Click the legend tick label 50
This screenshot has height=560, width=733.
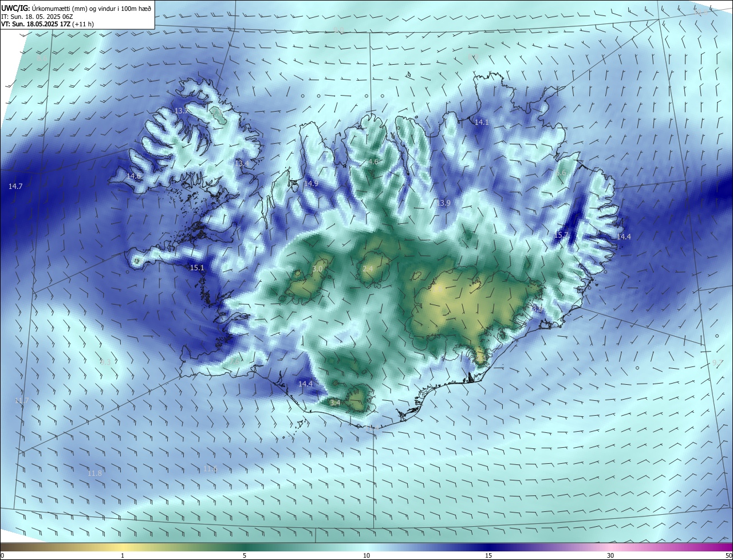pos(729,555)
